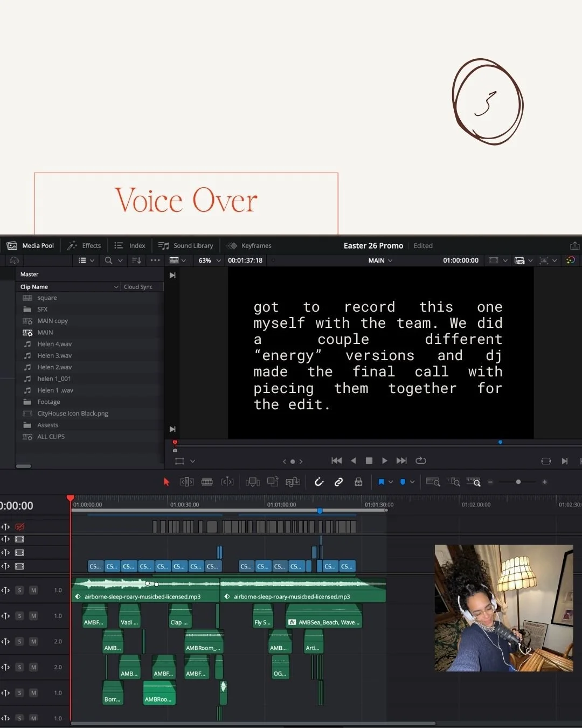Add a blue flag to the clip
Image resolution: width=582 pixels, height=728 pixels.
(x=382, y=482)
